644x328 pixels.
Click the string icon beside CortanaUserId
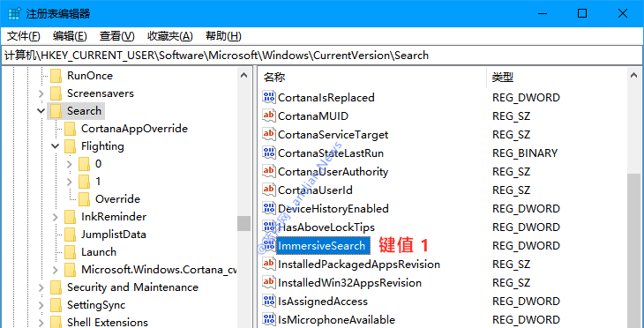point(268,190)
